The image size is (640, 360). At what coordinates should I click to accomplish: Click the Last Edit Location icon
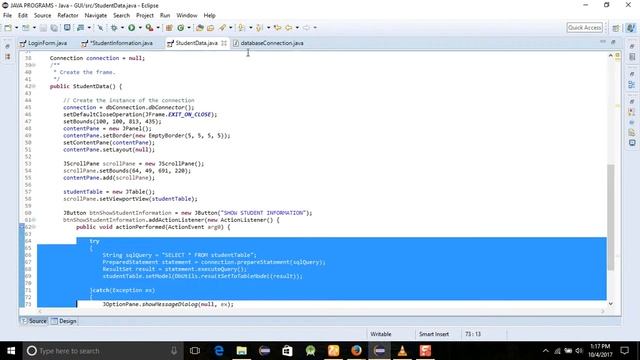point(278,28)
